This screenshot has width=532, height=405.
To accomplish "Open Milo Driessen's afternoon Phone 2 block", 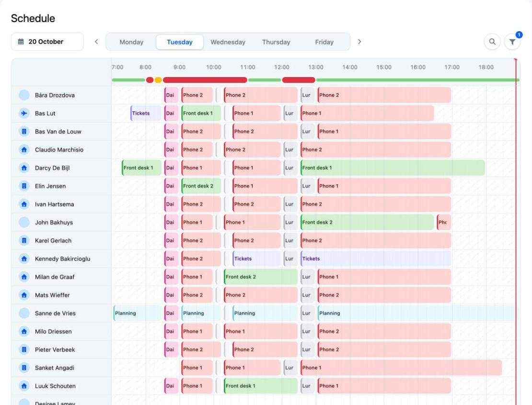I will click(384, 331).
